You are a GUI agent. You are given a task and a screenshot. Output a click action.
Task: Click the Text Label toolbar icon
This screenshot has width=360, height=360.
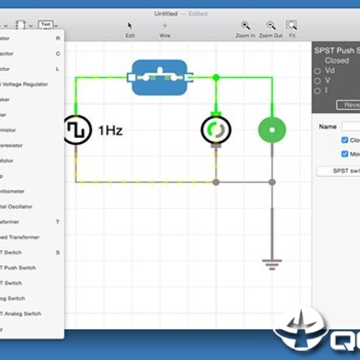pos(46,25)
